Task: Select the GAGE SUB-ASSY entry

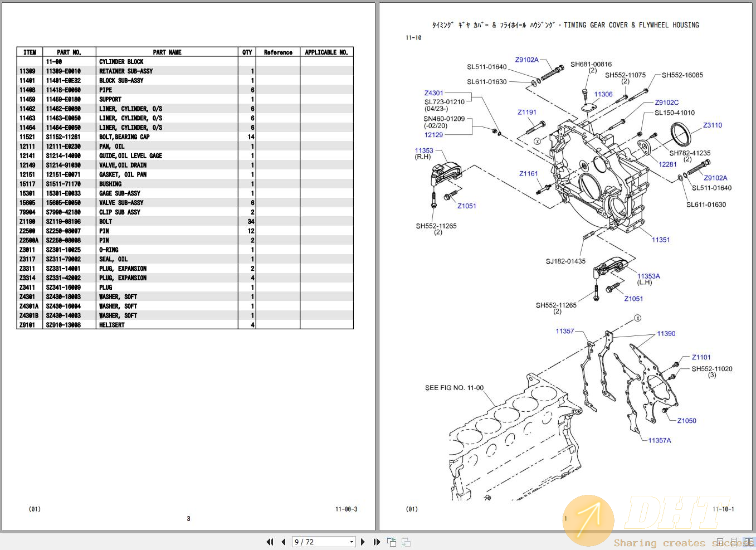Action: [120, 193]
